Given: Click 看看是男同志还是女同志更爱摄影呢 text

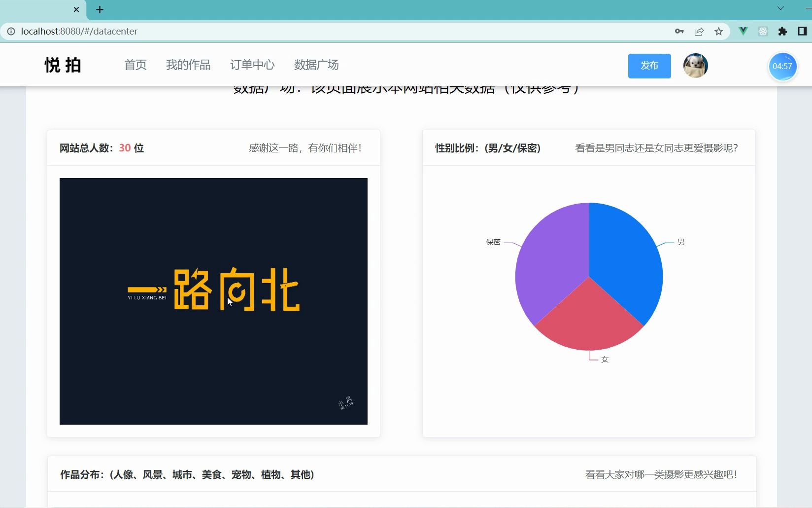Looking at the screenshot, I should [656, 148].
